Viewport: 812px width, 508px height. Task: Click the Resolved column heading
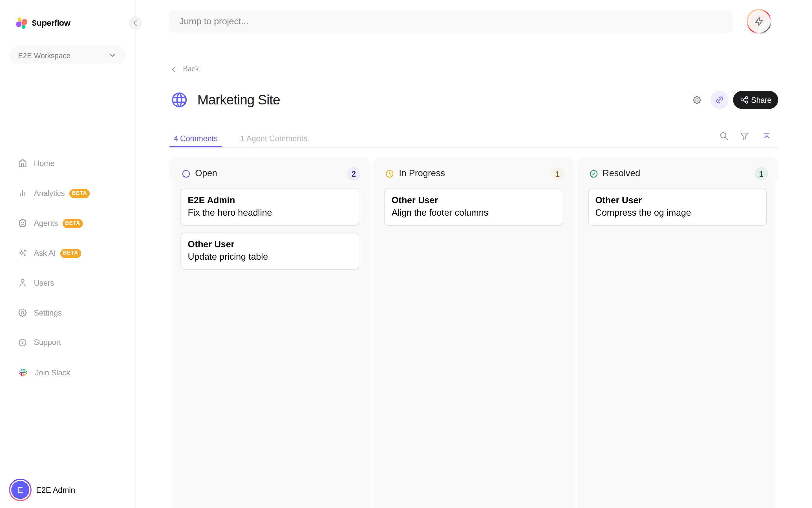click(621, 173)
